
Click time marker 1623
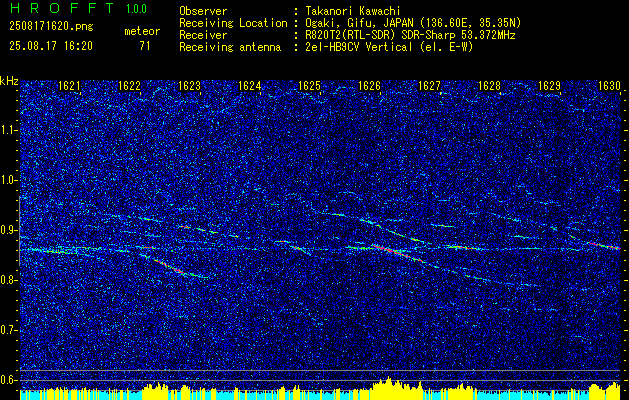(189, 85)
